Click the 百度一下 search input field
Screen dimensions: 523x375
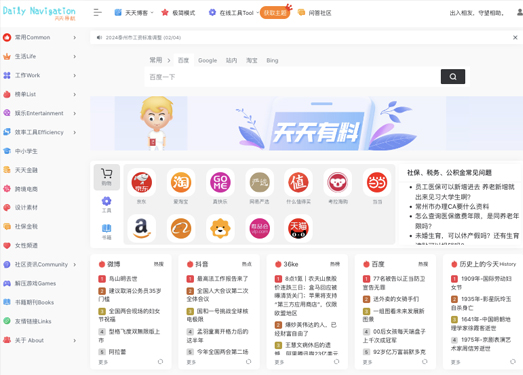[x=293, y=77]
